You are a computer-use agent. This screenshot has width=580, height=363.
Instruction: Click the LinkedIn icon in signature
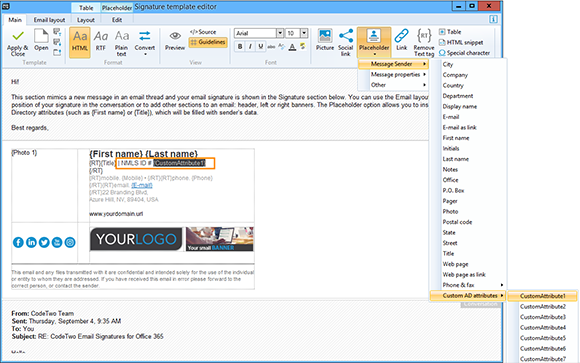coord(31,242)
